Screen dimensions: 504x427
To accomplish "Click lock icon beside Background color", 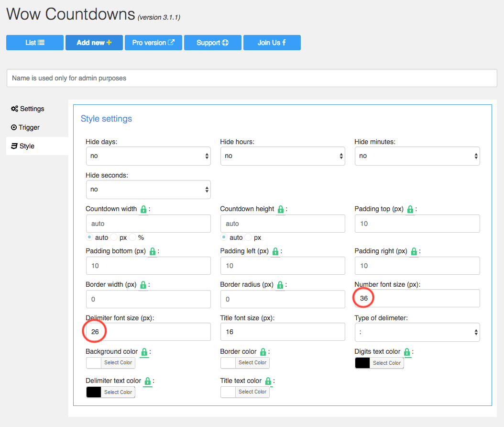I will click(x=144, y=352).
